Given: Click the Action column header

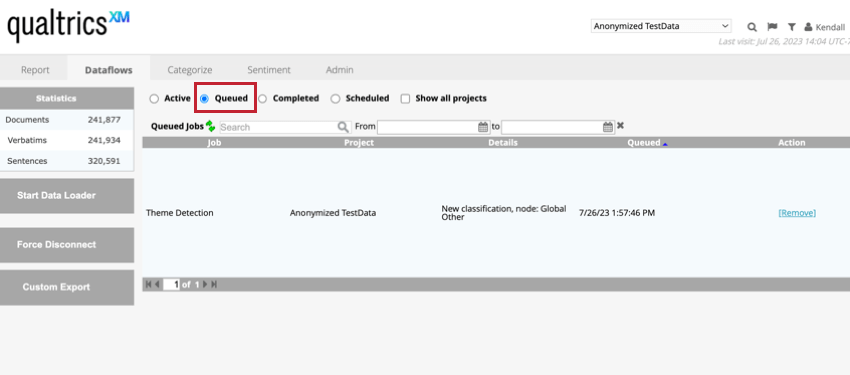Looking at the screenshot, I should (x=791, y=143).
